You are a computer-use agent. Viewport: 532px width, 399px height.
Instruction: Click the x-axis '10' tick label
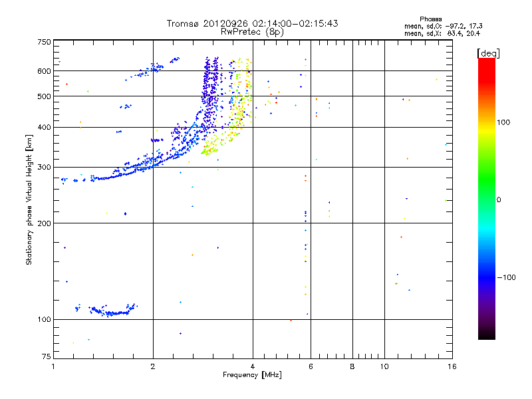click(x=384, y=366)
